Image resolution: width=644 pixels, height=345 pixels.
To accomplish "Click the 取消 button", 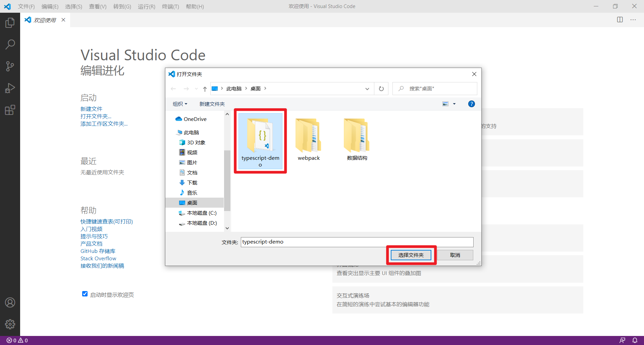I will (455, 255).
